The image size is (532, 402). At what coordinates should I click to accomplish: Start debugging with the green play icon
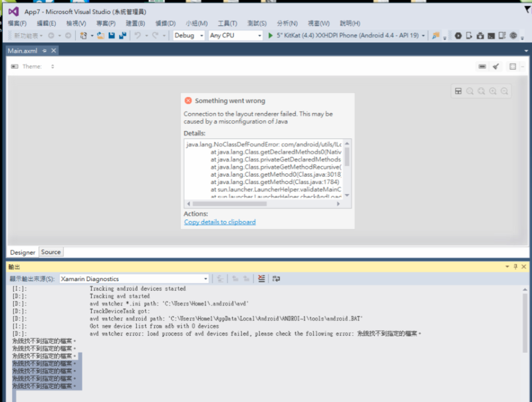[x=271, y=35]
